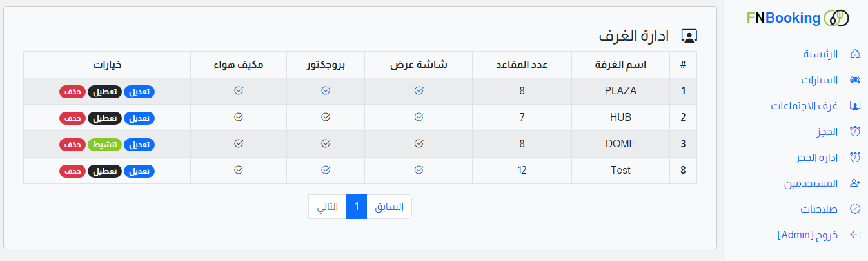Open المستخدمين in the sidebar menu
Screen dimensions: 868x261
[x=811, y=183]
